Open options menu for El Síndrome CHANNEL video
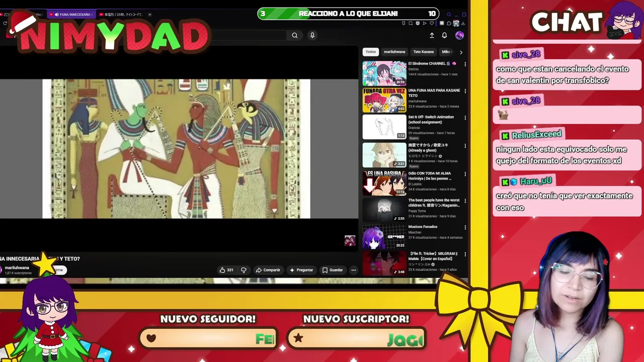 click(x=465, y=64)
